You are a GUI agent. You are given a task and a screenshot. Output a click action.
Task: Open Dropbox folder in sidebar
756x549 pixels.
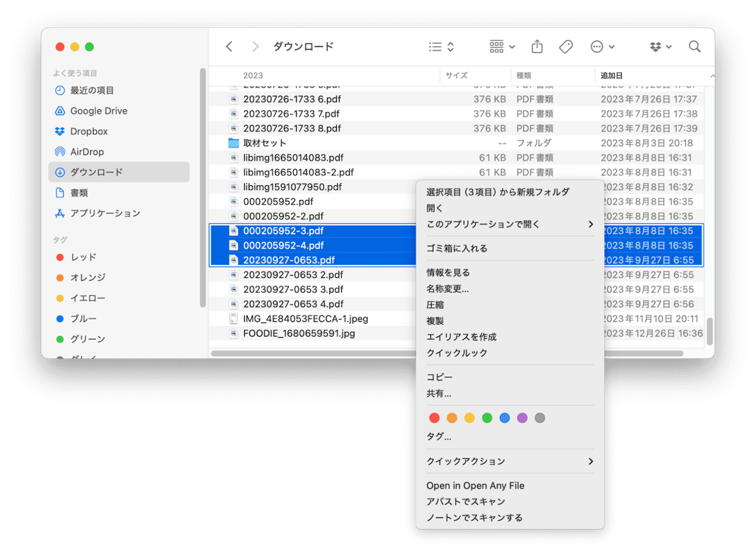click(x=88, y=131)
